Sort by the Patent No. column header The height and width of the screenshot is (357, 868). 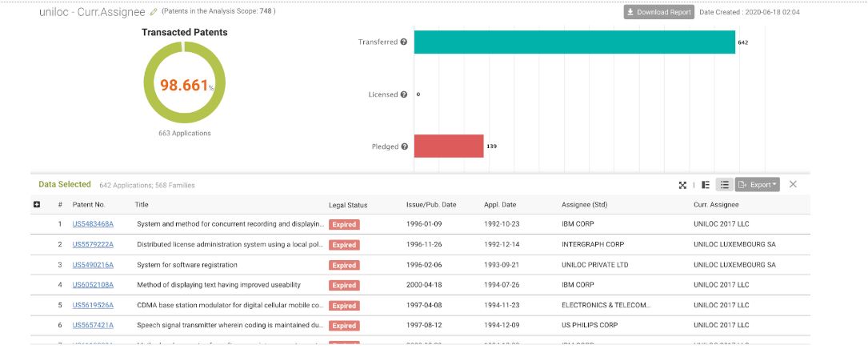tap(89, 205)
